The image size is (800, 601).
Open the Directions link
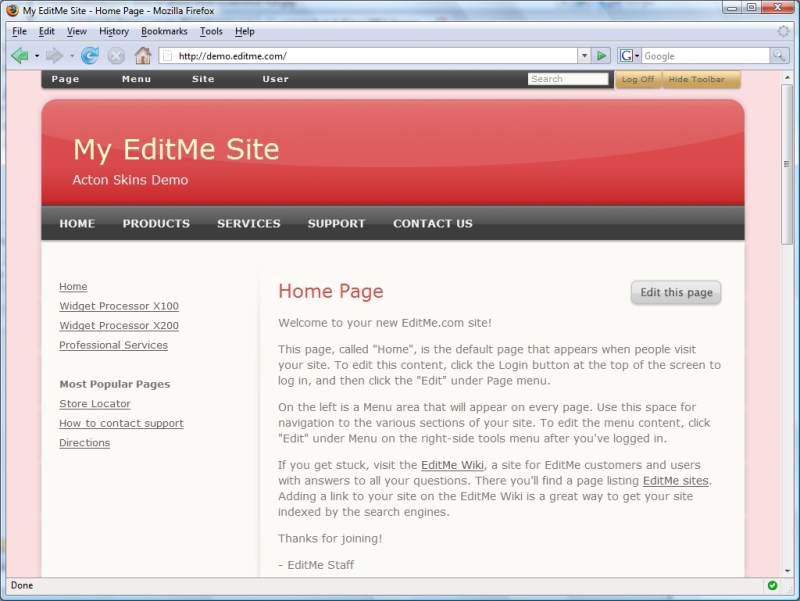(x=85, y=443)
